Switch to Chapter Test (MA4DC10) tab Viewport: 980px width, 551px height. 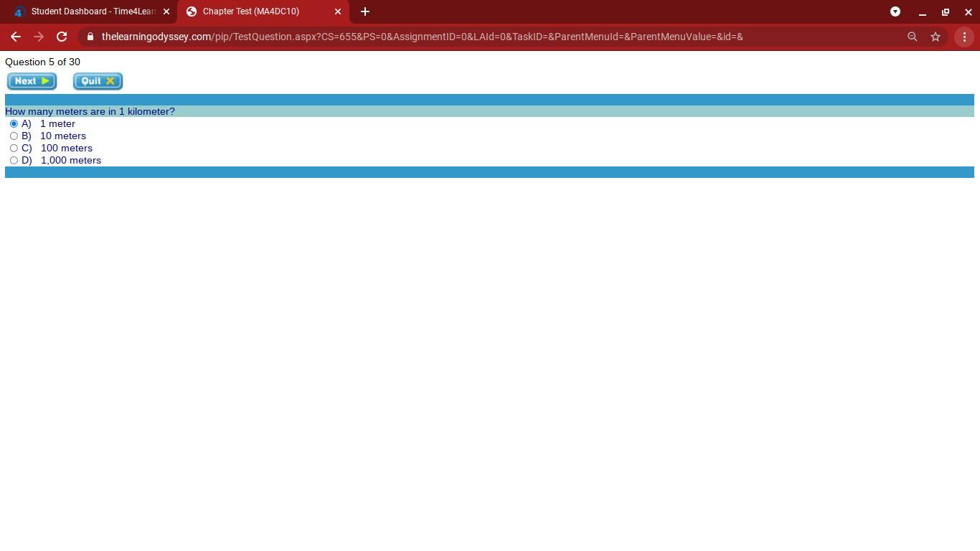click(263, 11)
